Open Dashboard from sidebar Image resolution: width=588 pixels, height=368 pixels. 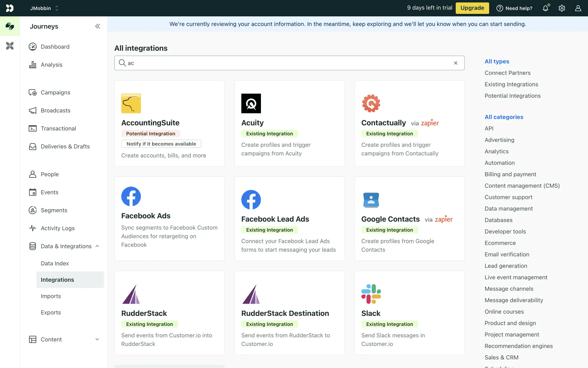(x=55, y=47)
